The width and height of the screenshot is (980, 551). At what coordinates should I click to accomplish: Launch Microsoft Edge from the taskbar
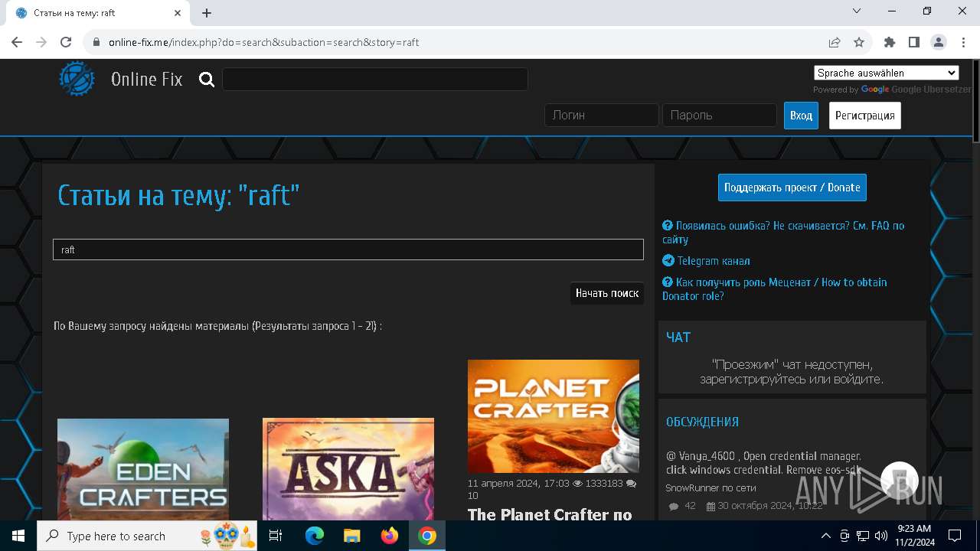coord(315,536)
